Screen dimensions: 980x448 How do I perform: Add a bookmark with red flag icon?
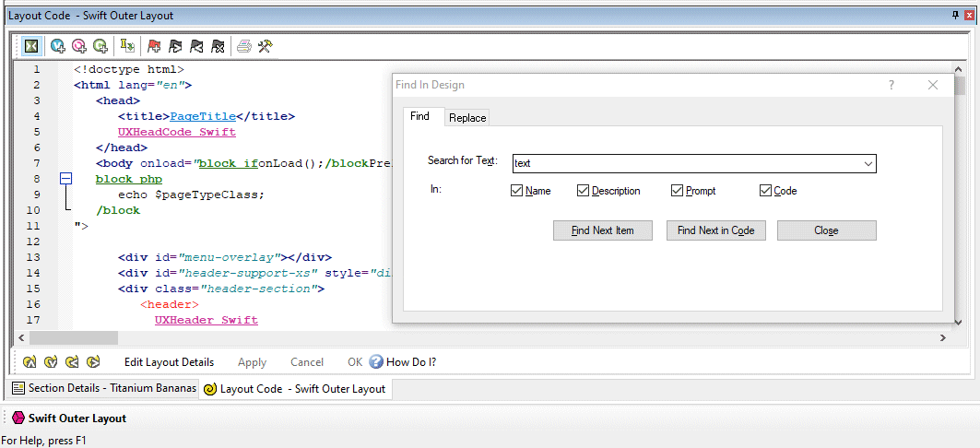(154, 45)
